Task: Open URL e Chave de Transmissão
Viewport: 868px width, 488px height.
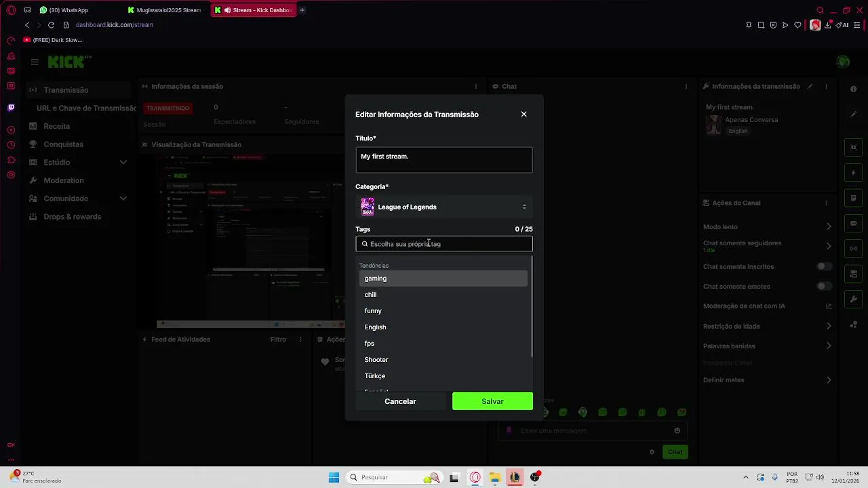Action: 86,108
